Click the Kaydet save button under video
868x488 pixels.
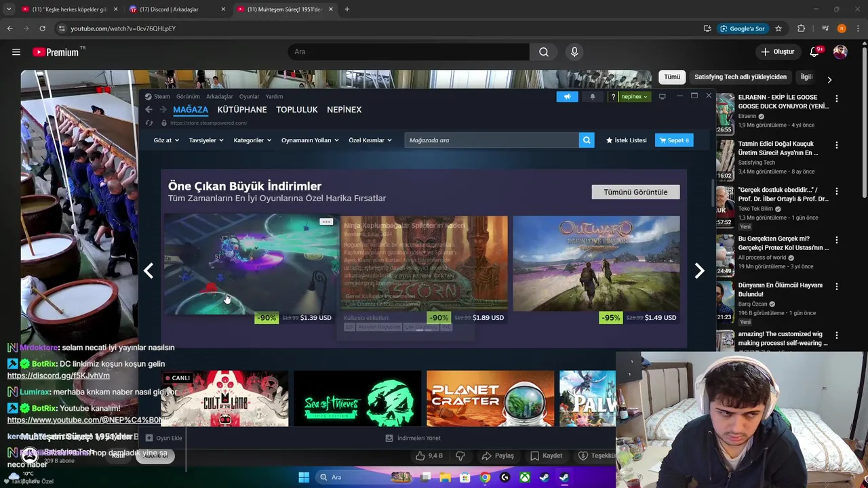(x=546, y=455)
